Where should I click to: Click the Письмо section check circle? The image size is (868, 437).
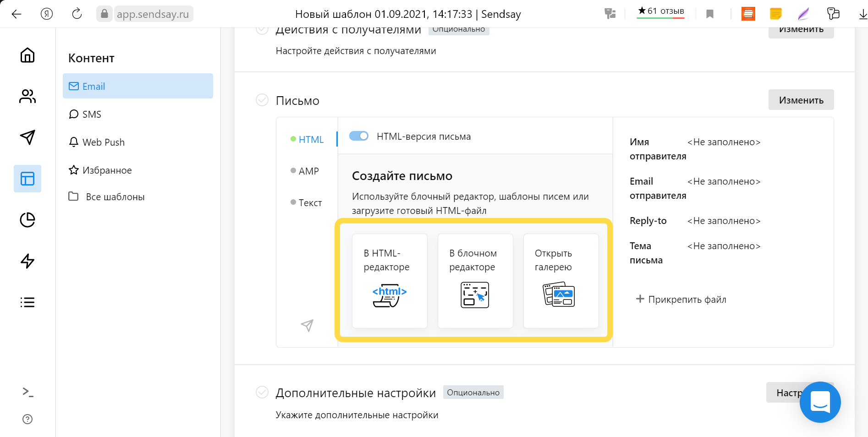[x=262, y=100]
